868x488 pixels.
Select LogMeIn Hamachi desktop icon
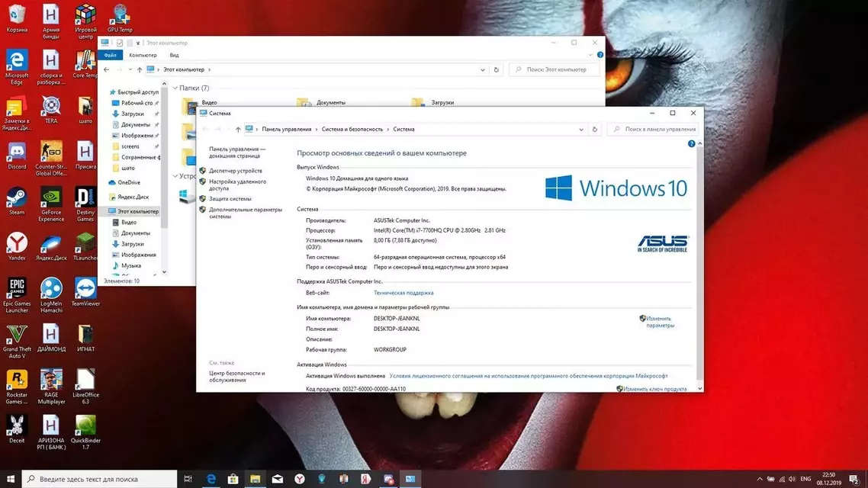click(x=51, y=296)
